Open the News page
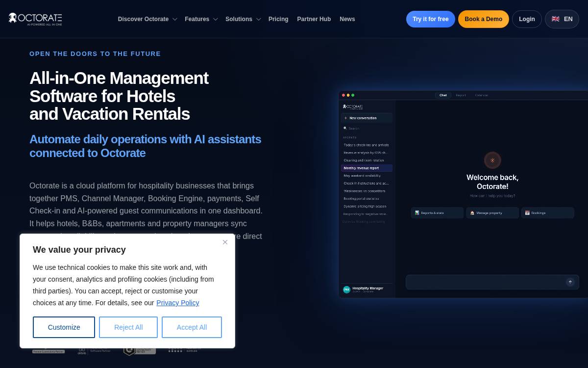The height and width of the screenshot is (368, 588). (347, 19)
